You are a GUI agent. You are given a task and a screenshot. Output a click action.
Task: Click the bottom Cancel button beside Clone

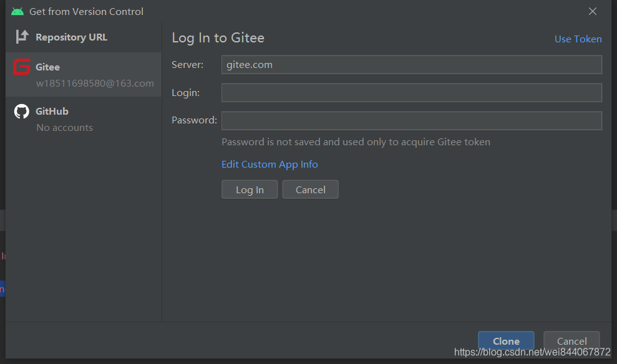click(x=571, y=341)
